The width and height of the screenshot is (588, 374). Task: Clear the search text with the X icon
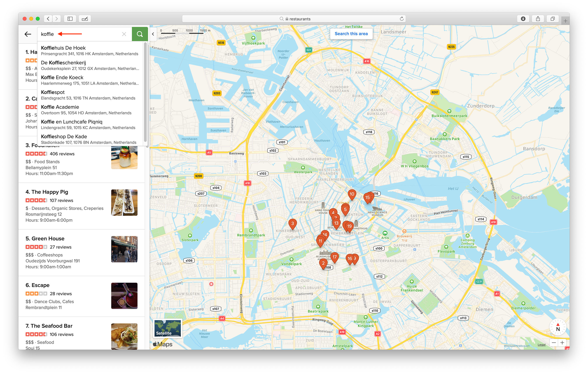[x=124, y=34]
